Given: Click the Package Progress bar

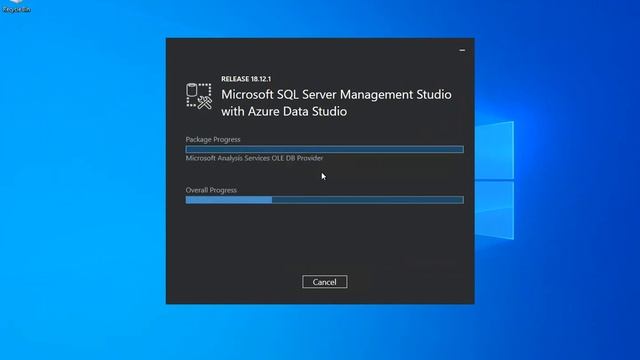Looking at the screenshot, I should [x=324, y=149].
